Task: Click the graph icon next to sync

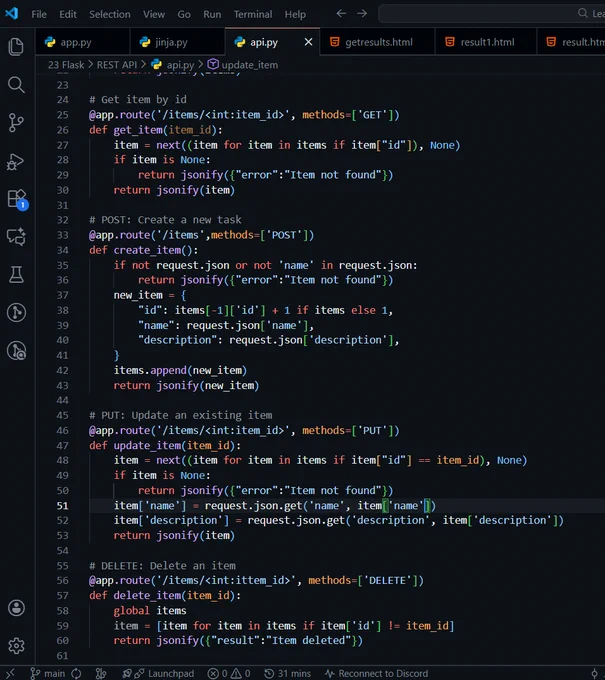Action: coord(101,673)
